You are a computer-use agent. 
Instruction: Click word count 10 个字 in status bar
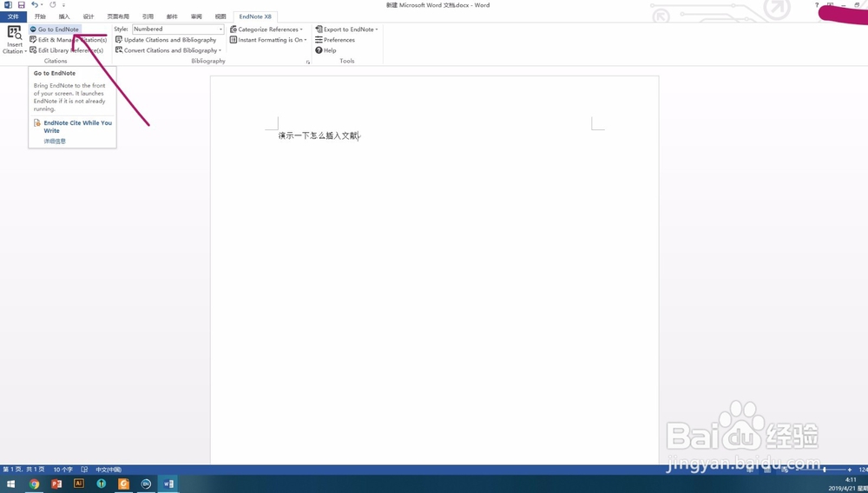(x=63, y=470)
